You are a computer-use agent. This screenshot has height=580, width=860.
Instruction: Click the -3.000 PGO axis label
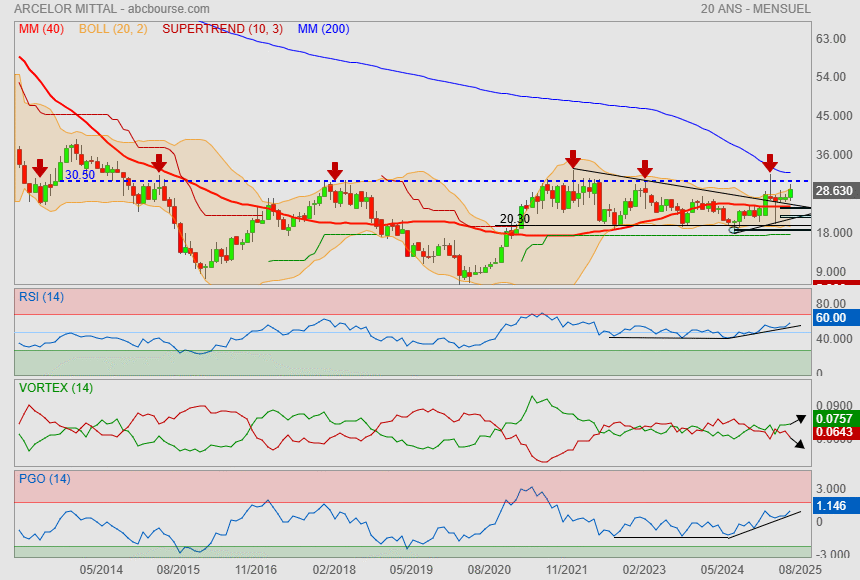[x=832, y=554]
